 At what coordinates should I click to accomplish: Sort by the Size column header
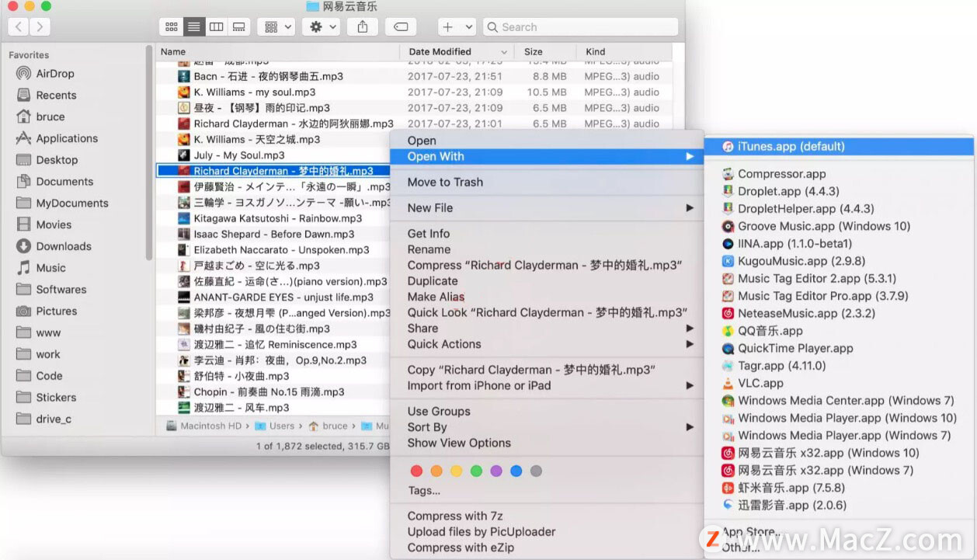pyautogui.click(x=546, y=52)
